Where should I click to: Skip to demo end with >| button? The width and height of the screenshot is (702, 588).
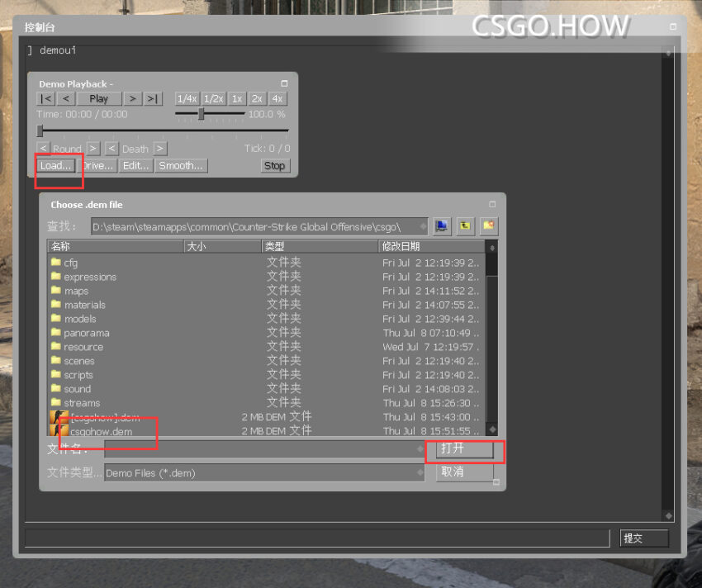153,98
